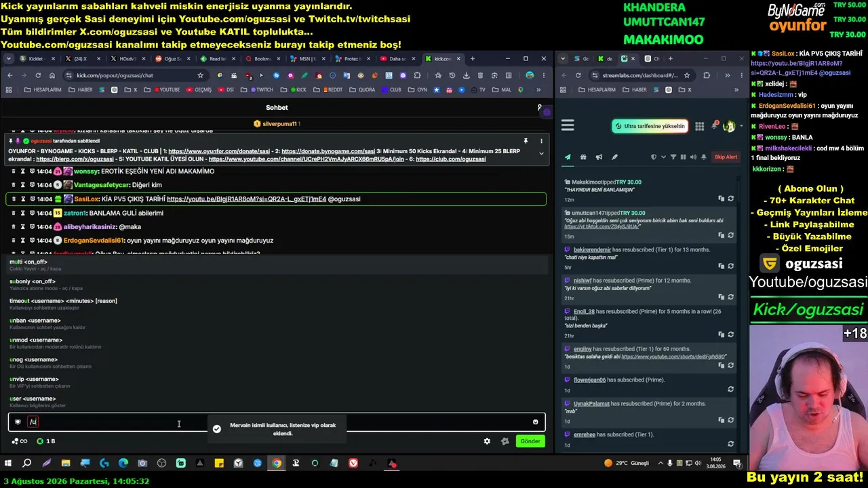Screen dimensions: 868x488
Task: Replay the Makakimoo TRY 30.00 tip alert
Action: [x=730, y=199]
